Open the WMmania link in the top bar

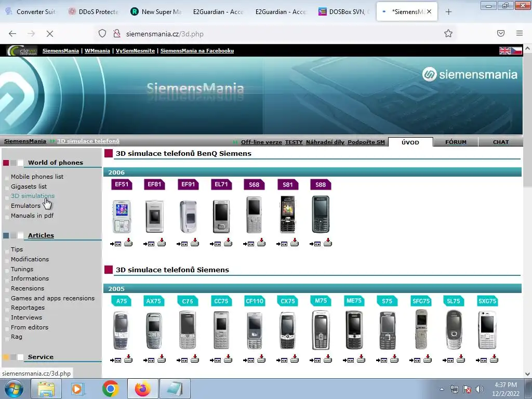pyautogui.click(x=97, y=50)
